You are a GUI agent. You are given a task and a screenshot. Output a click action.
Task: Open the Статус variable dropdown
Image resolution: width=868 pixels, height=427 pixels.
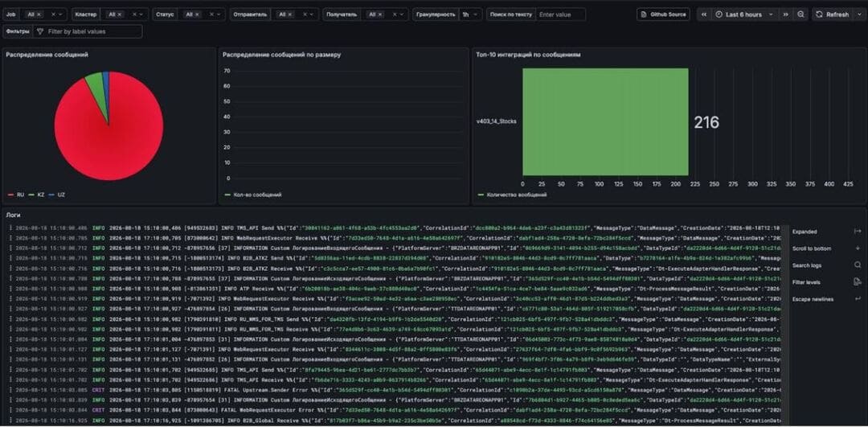[219, 14]
